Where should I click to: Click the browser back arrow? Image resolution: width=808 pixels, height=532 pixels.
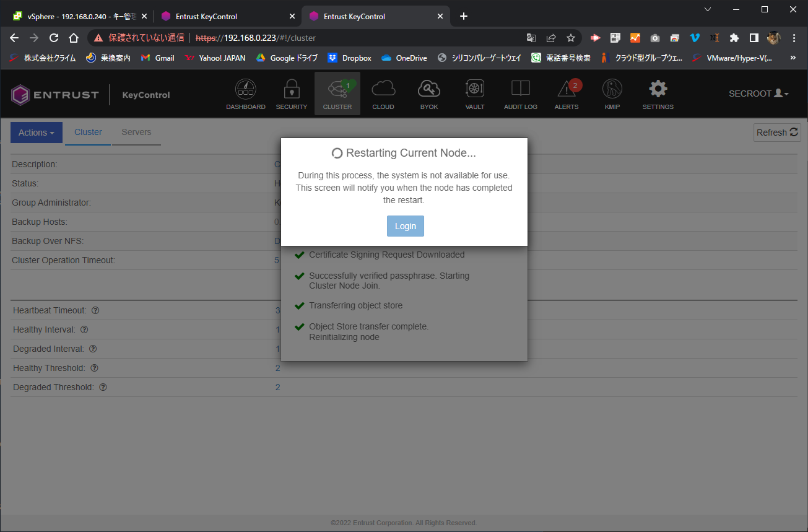pos(15,38)
